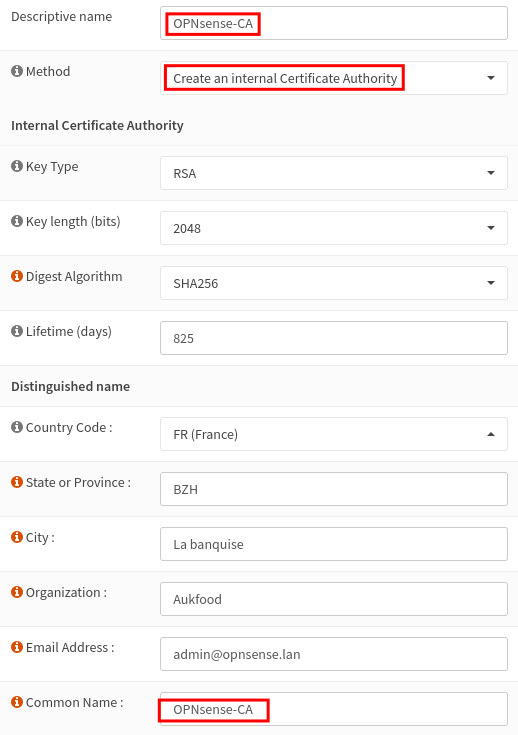Open the SHA256 Digest Algorithm dropdown

point(334,283)
